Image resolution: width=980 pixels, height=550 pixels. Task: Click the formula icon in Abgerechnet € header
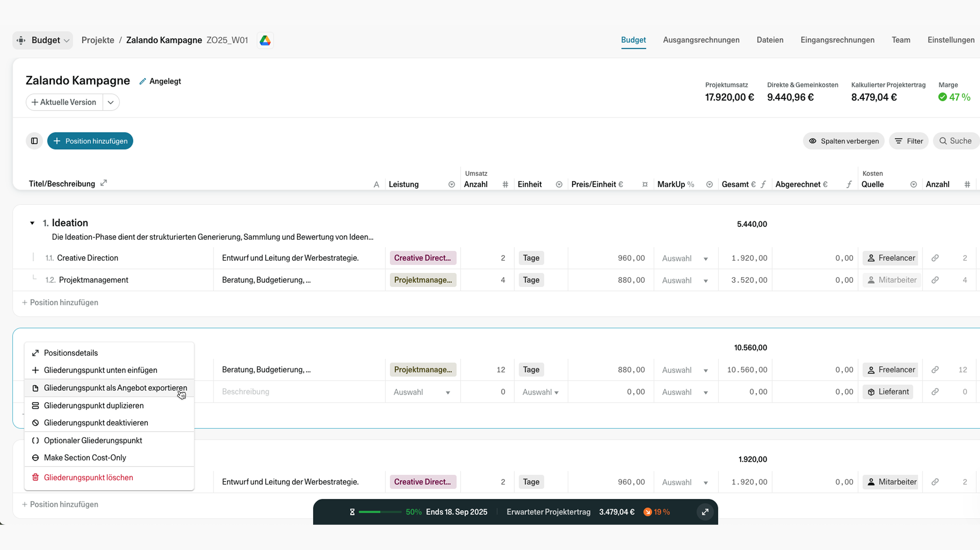(849, 185)
